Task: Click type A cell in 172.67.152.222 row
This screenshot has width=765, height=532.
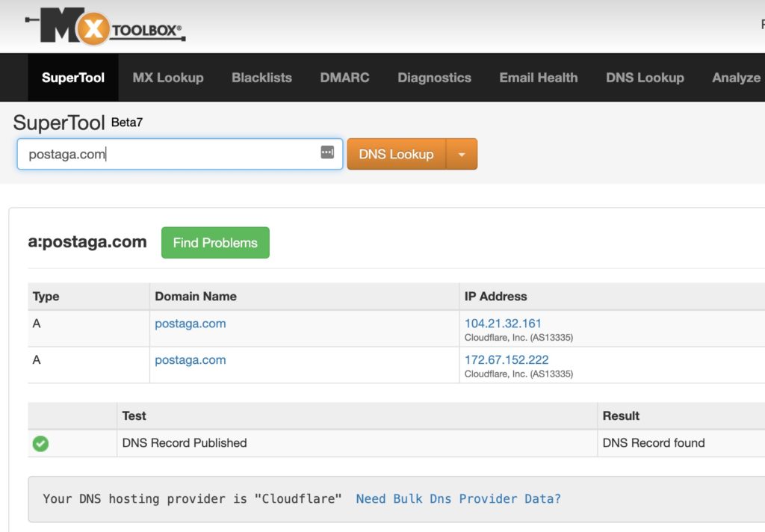Action: coord(89,365)
